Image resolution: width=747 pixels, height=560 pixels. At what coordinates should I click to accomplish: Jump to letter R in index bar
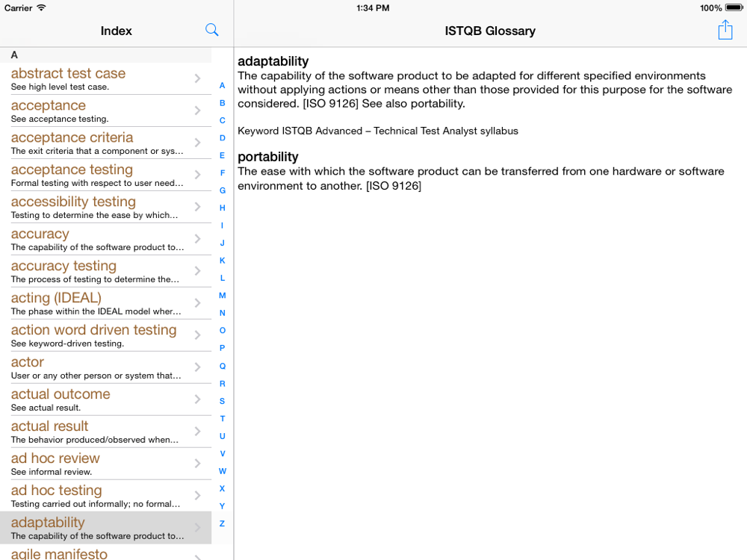(x=222, y=383)
